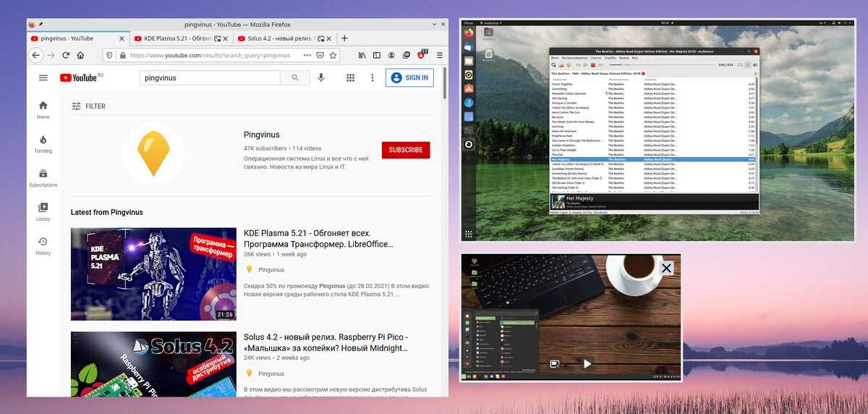Open page actions three-dot menu in address bar

point(307,55)
